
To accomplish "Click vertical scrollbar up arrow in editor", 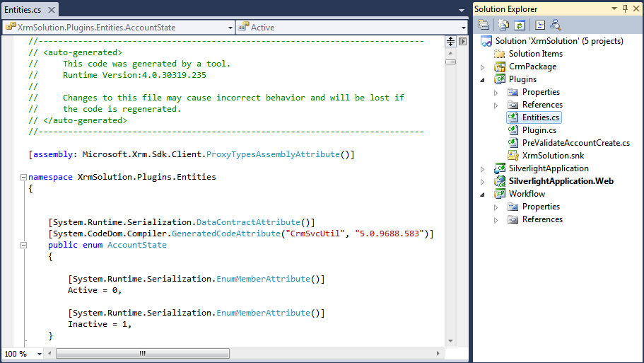I will [x=450, y=53].
